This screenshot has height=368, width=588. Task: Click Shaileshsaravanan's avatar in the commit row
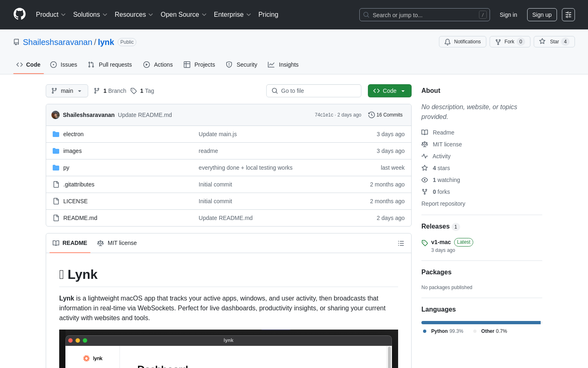pyautogui.click(x=56, y=115)
